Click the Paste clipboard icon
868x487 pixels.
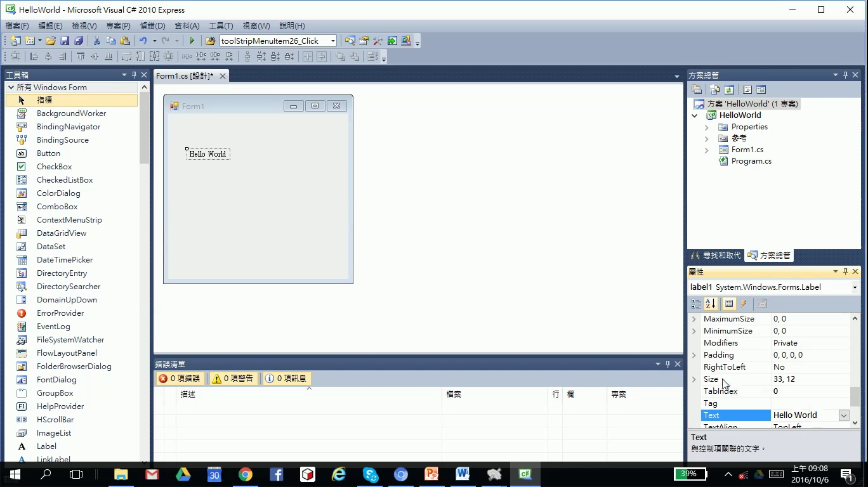pyautogui.click(x=125, y=41)
